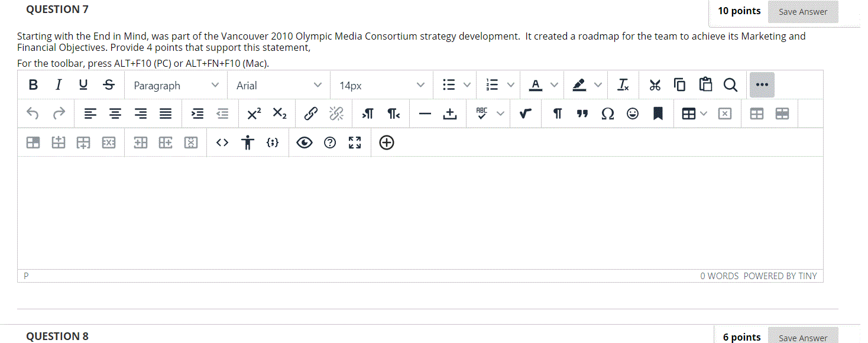Set left-to-right text direction
Image resolution: width=868 pixels, height=343 pixels.
[367, 114]
